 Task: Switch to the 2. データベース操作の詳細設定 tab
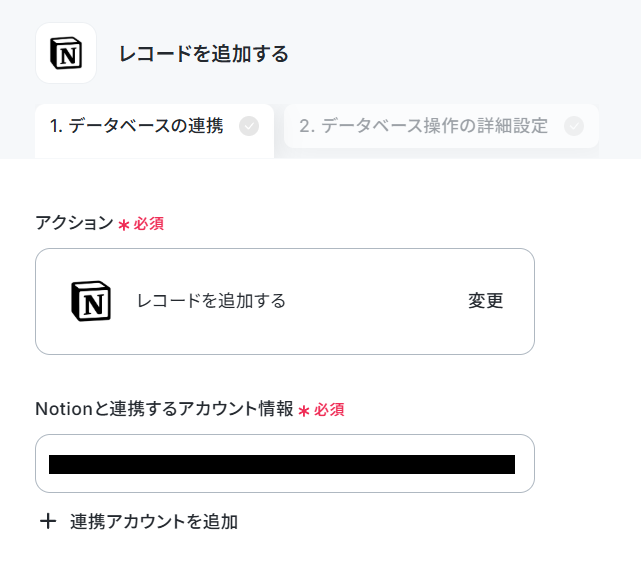442,126
